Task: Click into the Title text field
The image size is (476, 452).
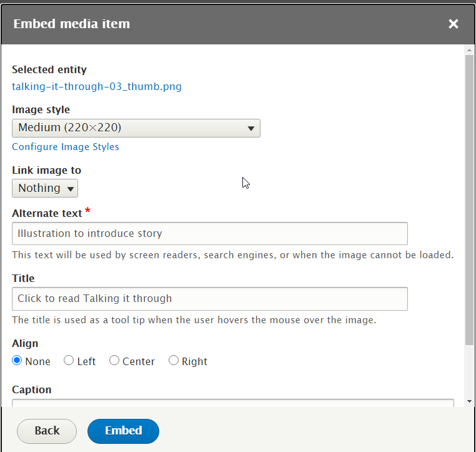Action: [x=210, y=299]
